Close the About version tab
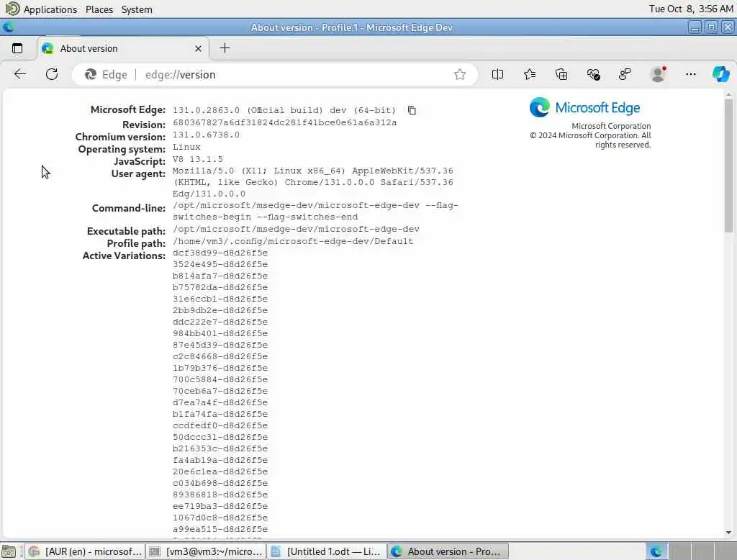The height and width of the screenshot is (560, 737). pyautogui.click(x=198, y=48)
